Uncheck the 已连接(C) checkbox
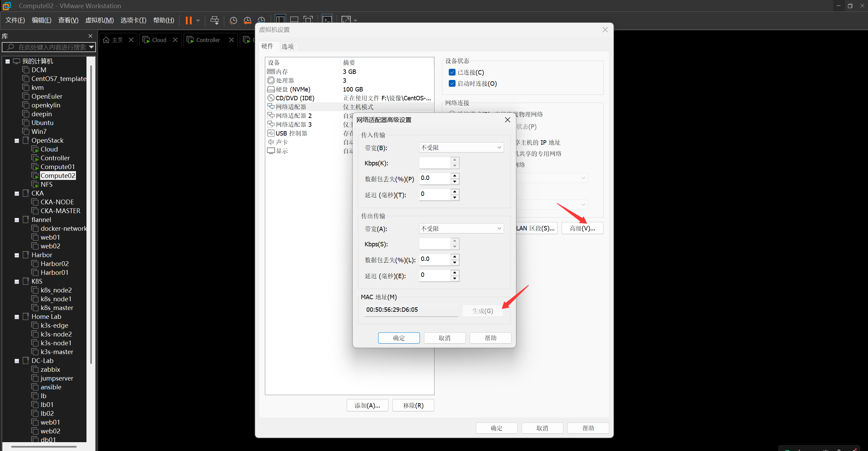This screenshot has width=868, height=451. click(452, 72)
